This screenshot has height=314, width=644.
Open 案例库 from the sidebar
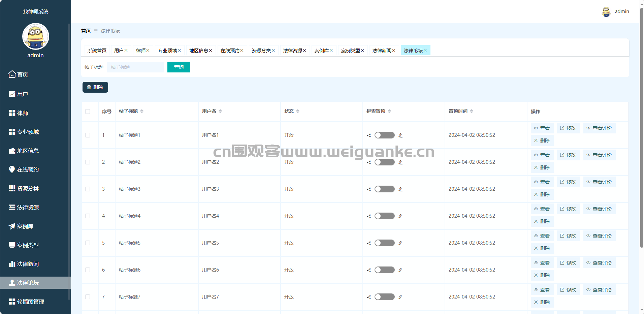point(25,226)
